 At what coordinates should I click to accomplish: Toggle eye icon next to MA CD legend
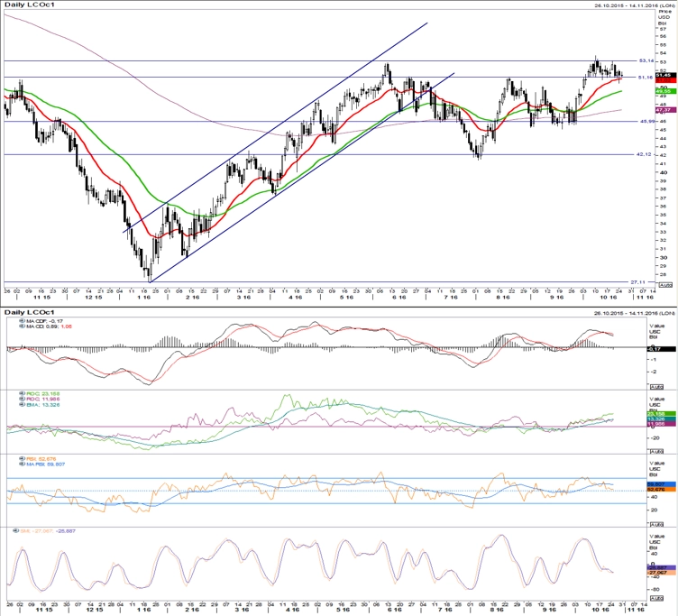click(x=22, y=326)
